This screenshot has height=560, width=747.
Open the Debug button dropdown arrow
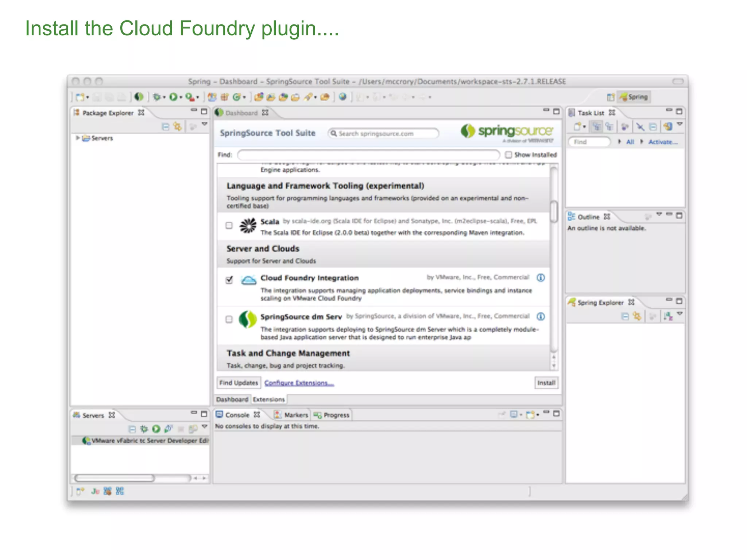pos(164,97)
